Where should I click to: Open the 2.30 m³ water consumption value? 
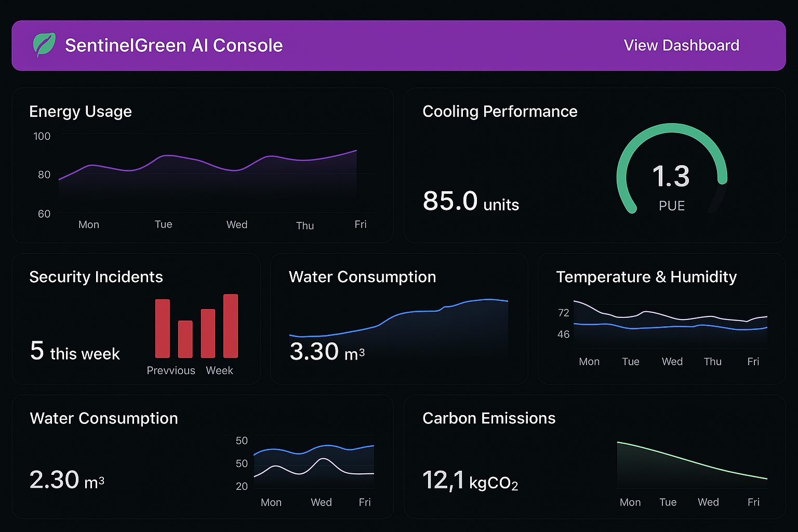point(67,480)
